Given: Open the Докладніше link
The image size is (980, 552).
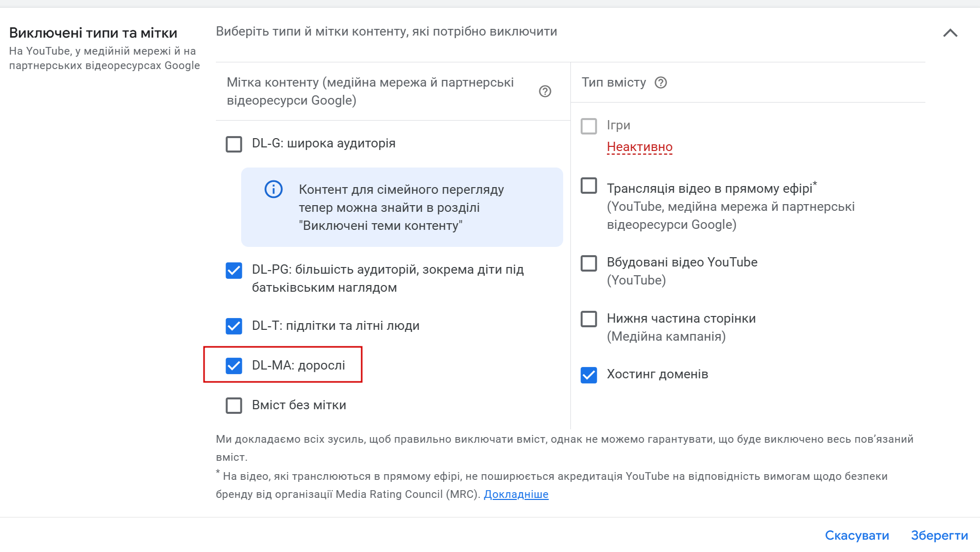Looking at the screenshot, I should click(516, 494).
